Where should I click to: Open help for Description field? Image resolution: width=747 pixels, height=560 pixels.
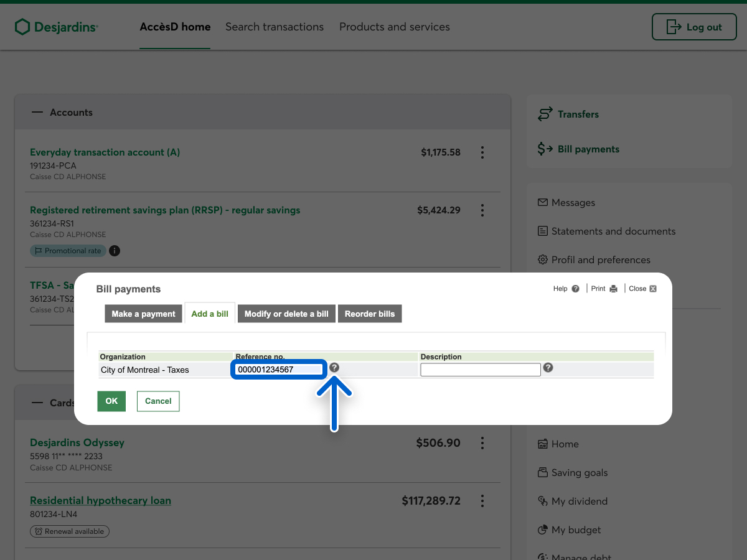coord(548,368)
